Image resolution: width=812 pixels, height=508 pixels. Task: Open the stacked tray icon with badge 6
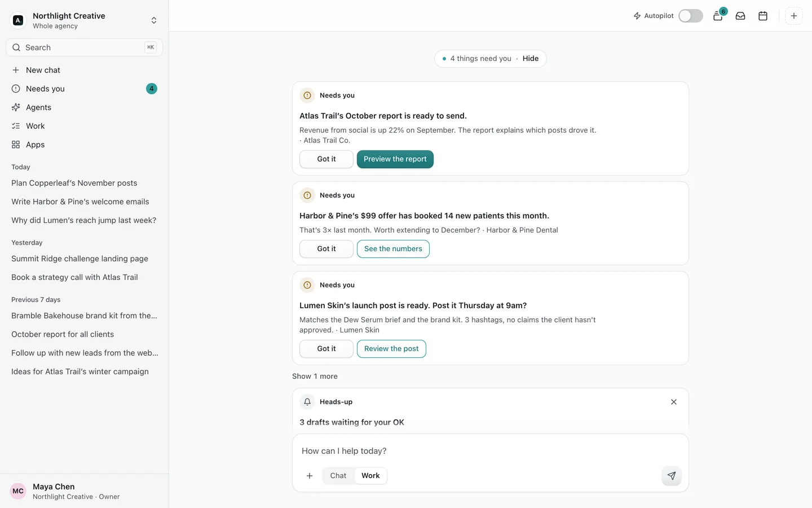[x=718, y=16]
